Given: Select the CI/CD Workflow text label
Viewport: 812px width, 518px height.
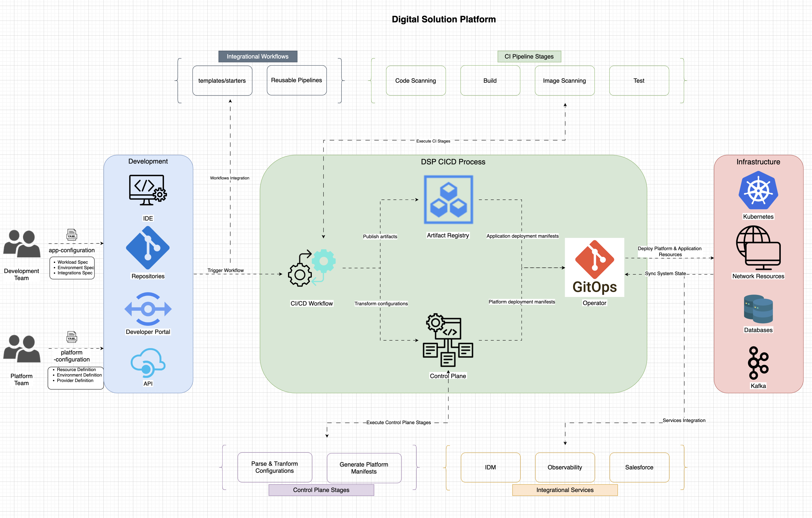Looking at the screenshot, I should click(x=312, y=303).
